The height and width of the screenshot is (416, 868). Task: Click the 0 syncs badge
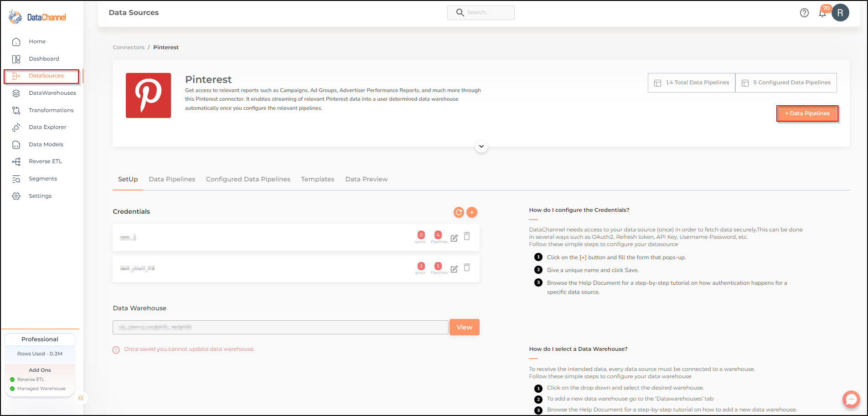click(421, 235)
